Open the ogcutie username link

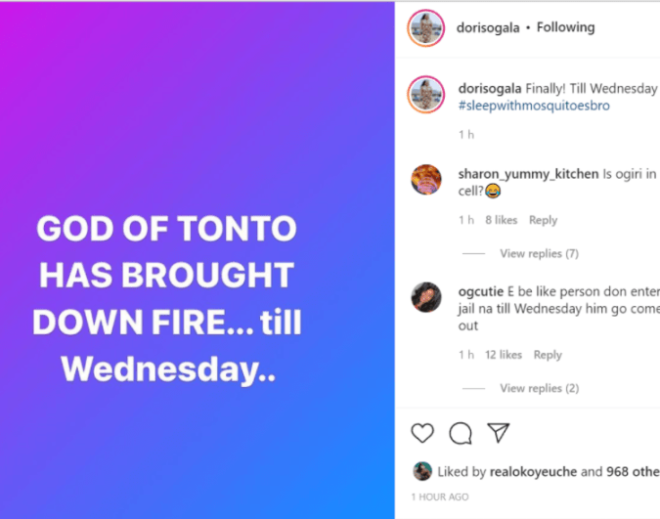483,291
